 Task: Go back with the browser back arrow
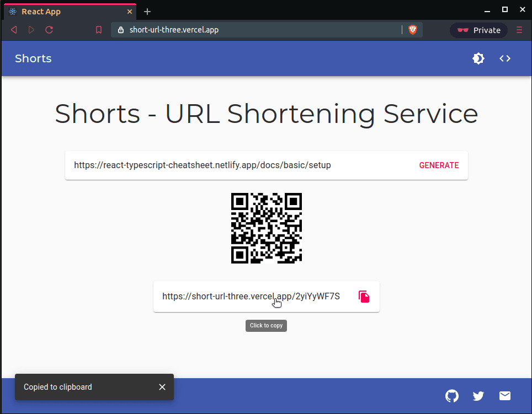pyautogui.click(x=14, y=30)
